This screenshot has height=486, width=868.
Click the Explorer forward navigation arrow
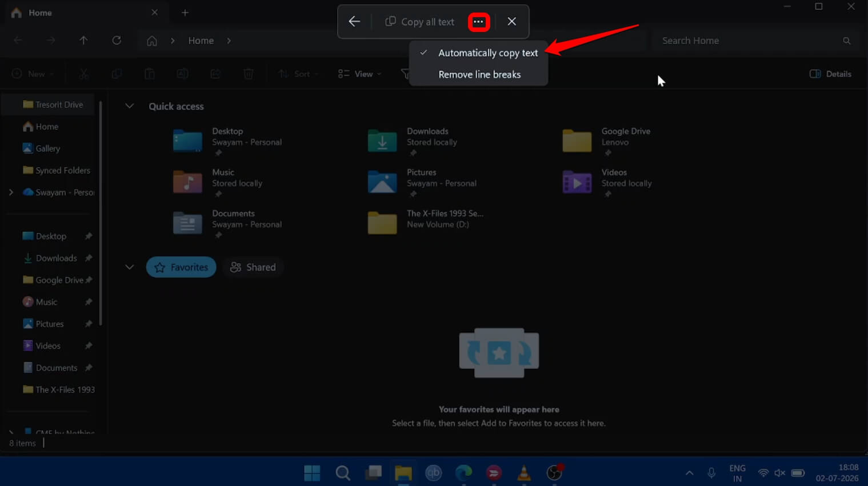pyautogui.click(x=51, y=41)
